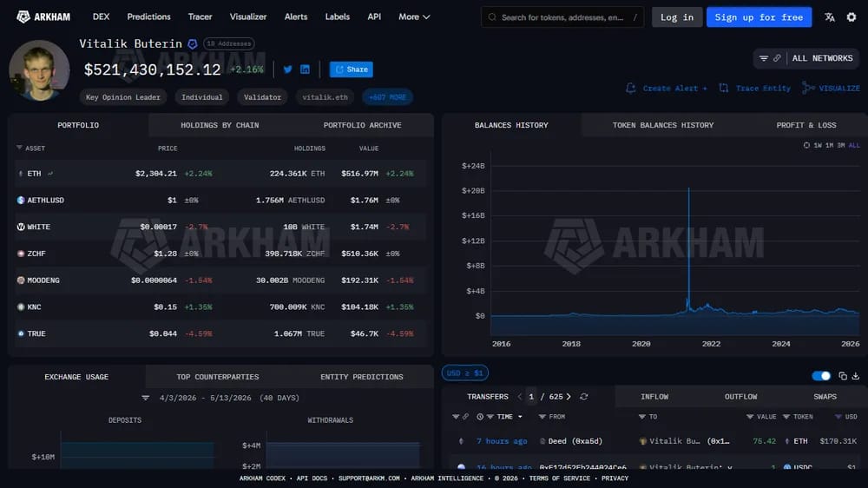
Task: Click the search magnifier icon
Action: click(491, 17)
